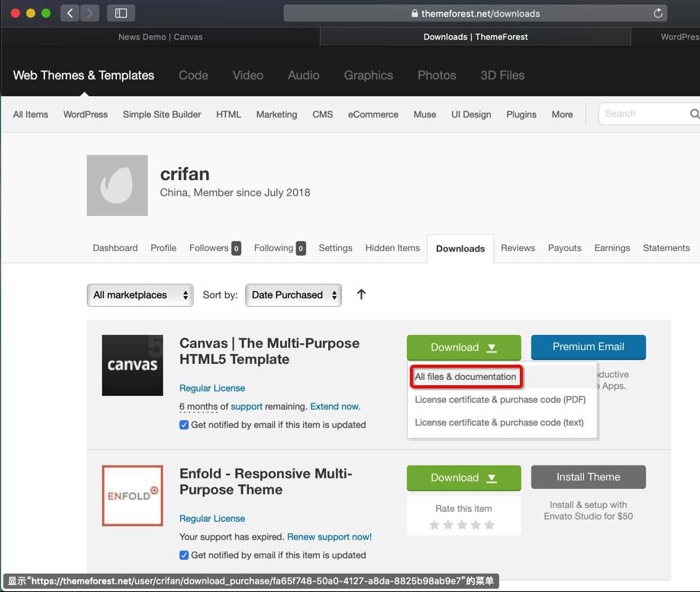Go forward with Safari's forward arrow
This screenshot has height=592, width=700.
[90, 14]
